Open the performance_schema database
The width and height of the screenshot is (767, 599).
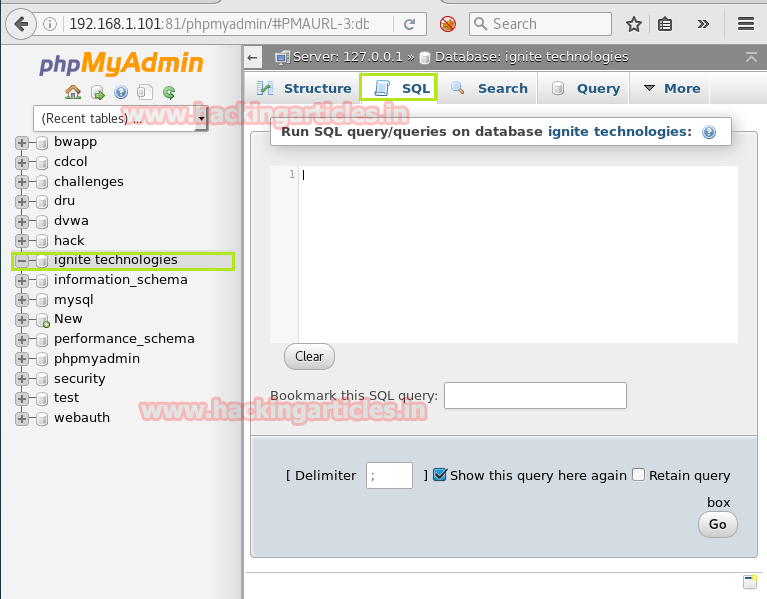(x=124, y=339)
